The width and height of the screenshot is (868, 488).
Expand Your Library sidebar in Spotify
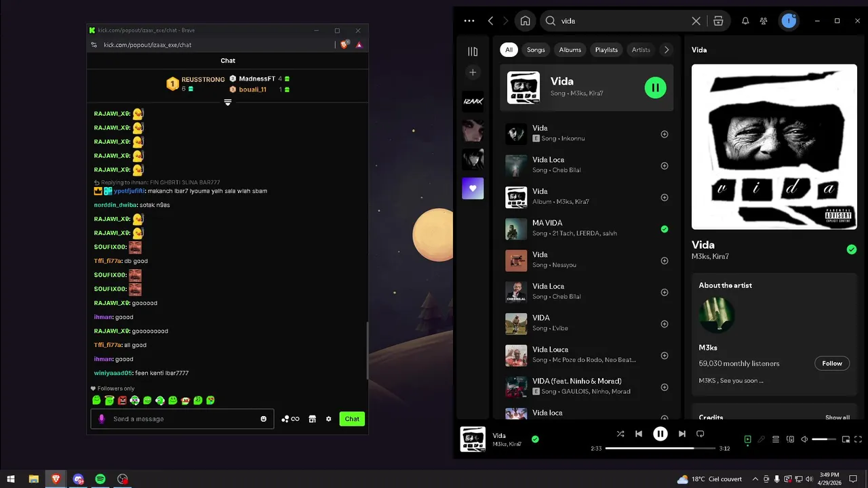473,52
